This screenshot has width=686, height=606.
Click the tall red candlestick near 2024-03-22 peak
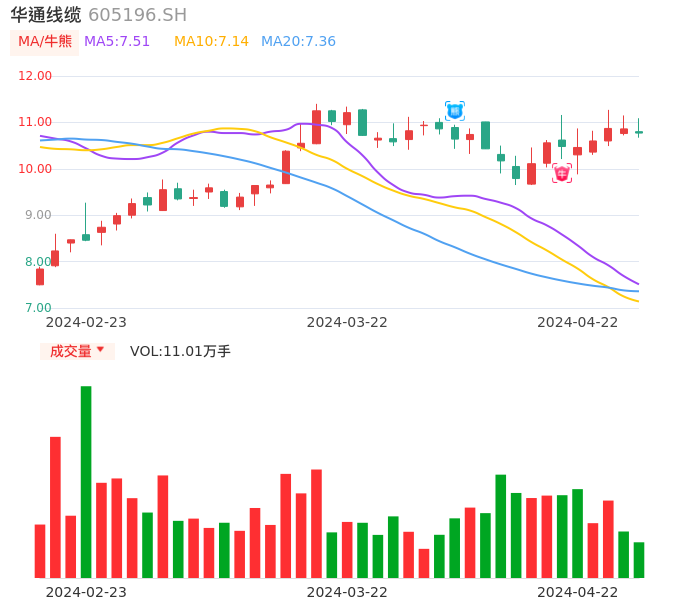point(316,127)
